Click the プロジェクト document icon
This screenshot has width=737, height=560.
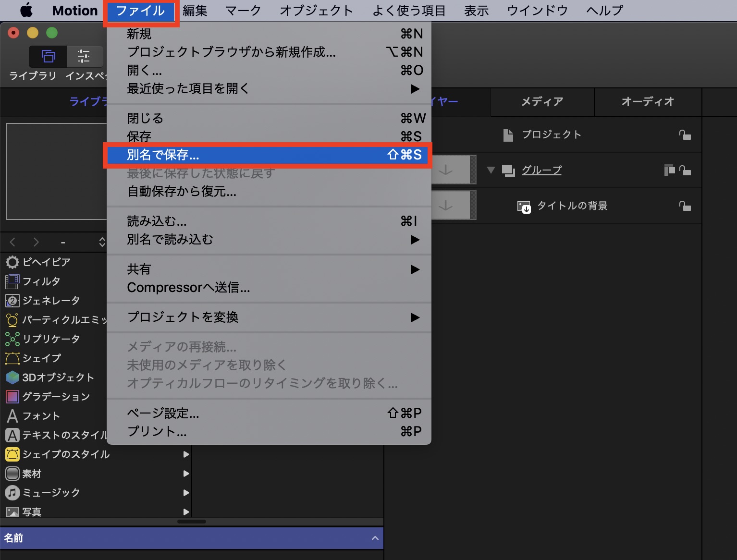pos(508,135)
